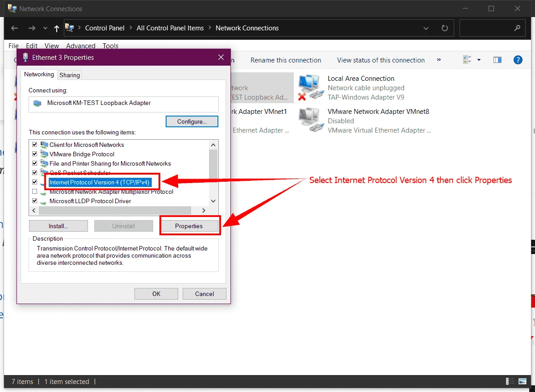Go up one folder level
This screenshot has width=535, height=392.
click(x=57, y=28)
